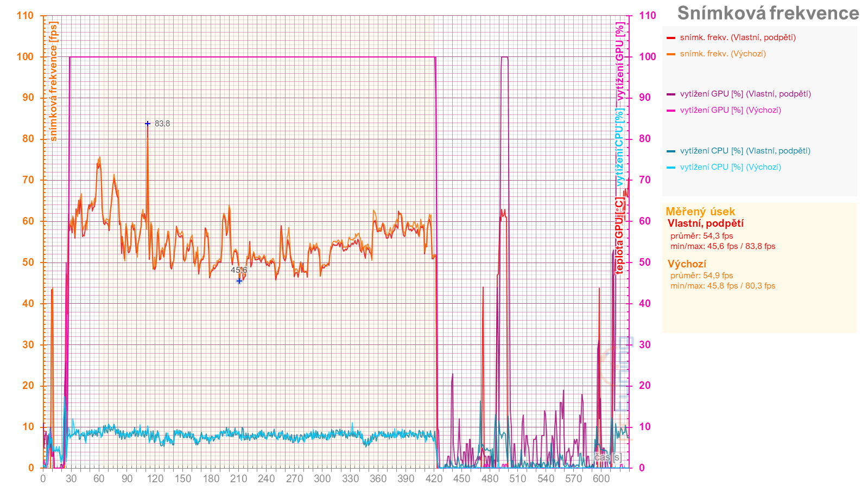Click the 300 tick on time axis
The image size is (868, 486).
(322, 478)
